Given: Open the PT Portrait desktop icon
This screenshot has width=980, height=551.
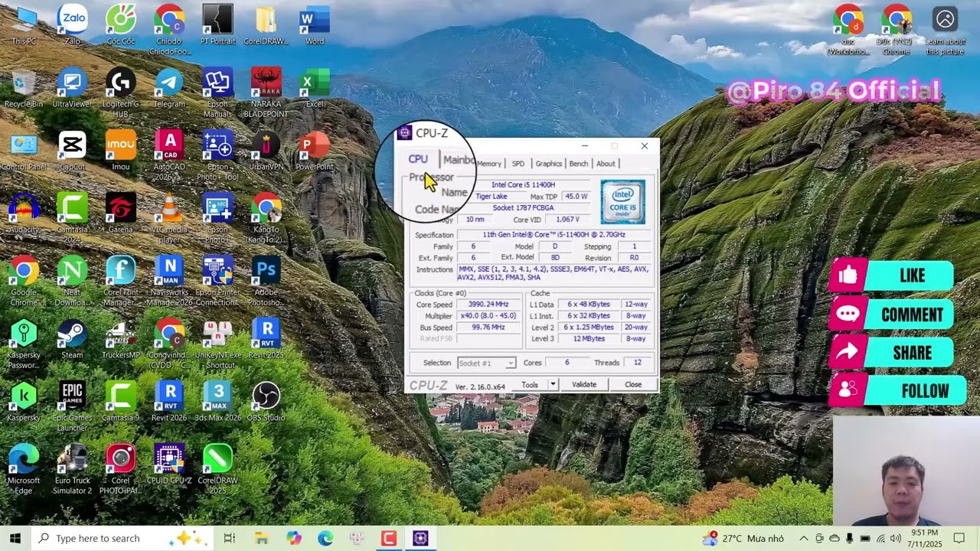Looking at the screenshot, I should click(217, 25).
